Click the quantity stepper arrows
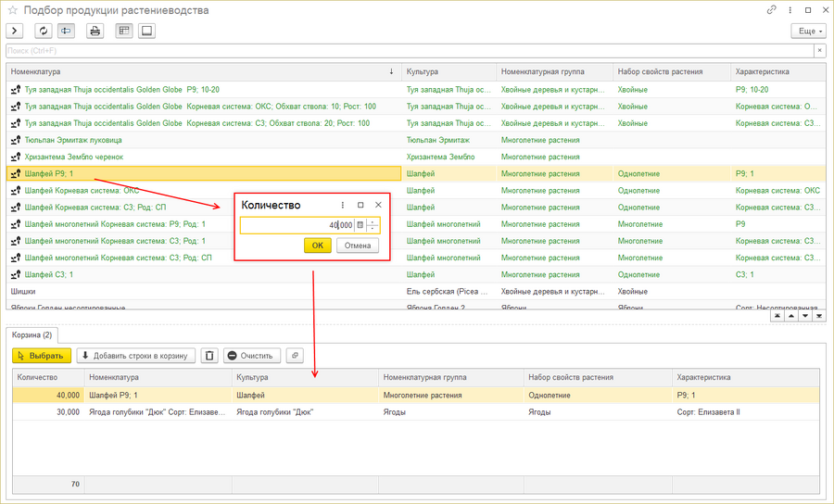 tap(373, 225)
